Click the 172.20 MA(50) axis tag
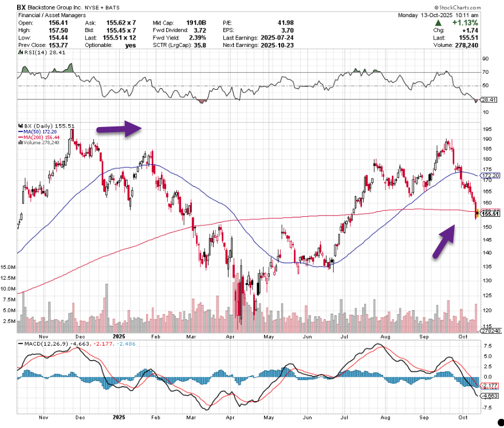 point(491,175)
